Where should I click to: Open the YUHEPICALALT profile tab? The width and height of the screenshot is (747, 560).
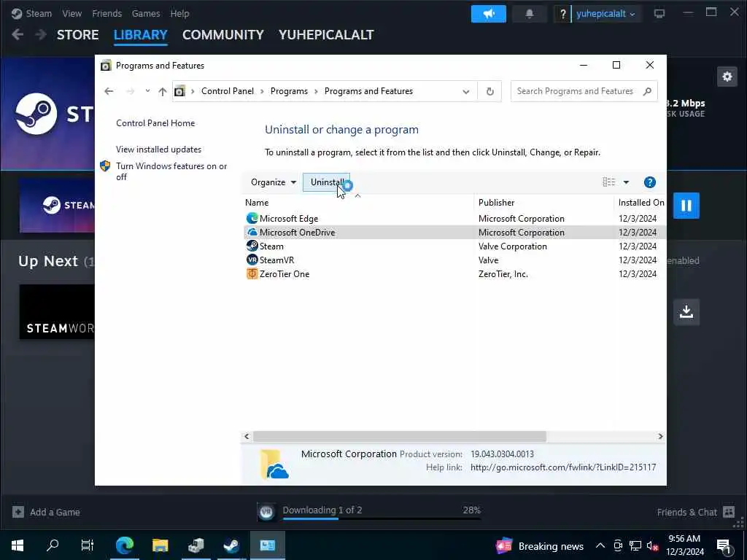pos(326,35)
